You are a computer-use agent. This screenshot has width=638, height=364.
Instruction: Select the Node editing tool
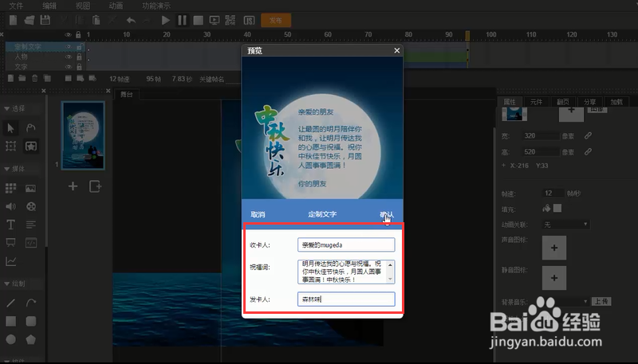(x=30, y=128)
